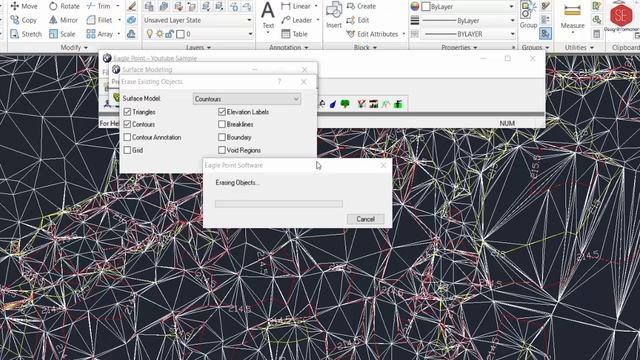Click the help question mark in Erase dialog
Screen dimensions: 640x360
[x=279, y=82]
